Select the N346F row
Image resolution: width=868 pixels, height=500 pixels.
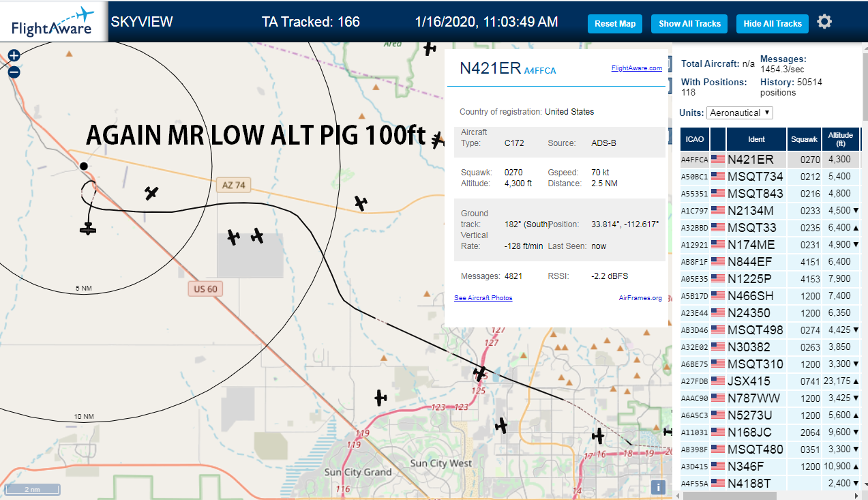770,467
